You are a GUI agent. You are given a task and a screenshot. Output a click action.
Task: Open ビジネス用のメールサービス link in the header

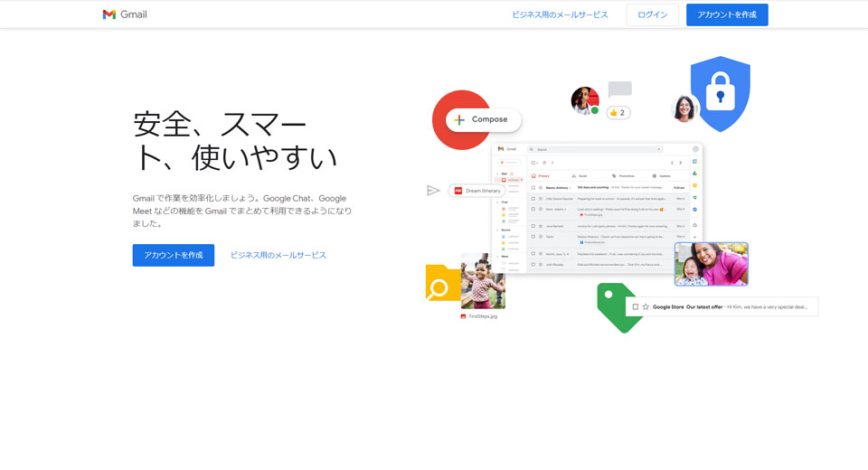point(560,15)
